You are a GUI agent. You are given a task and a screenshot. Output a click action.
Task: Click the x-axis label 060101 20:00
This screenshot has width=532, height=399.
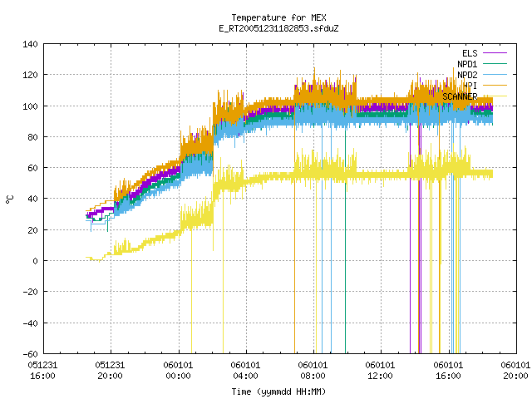point(515,371)
